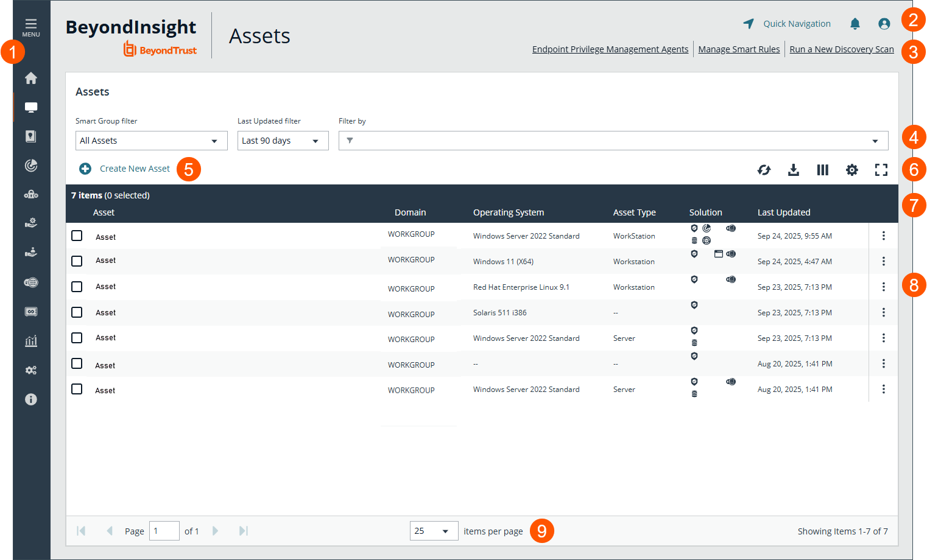This screenshot has height=560, width=927.
Task: Go to first page arrow
Action: [x=81, y=531]
